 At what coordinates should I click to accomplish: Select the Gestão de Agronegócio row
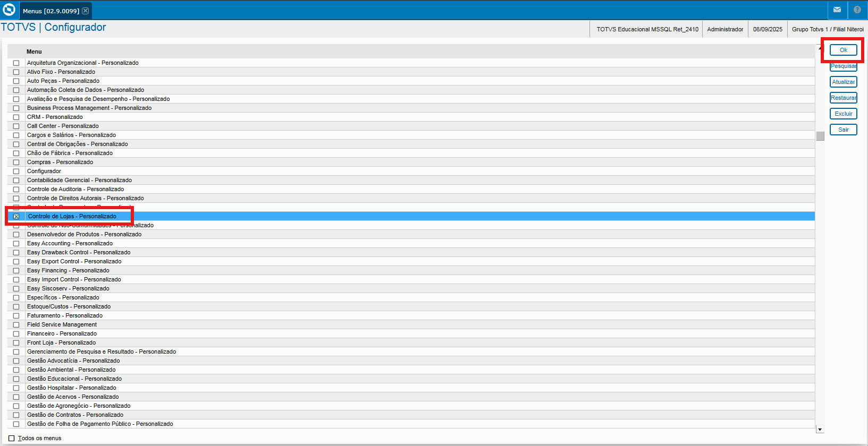click(411, 406)
